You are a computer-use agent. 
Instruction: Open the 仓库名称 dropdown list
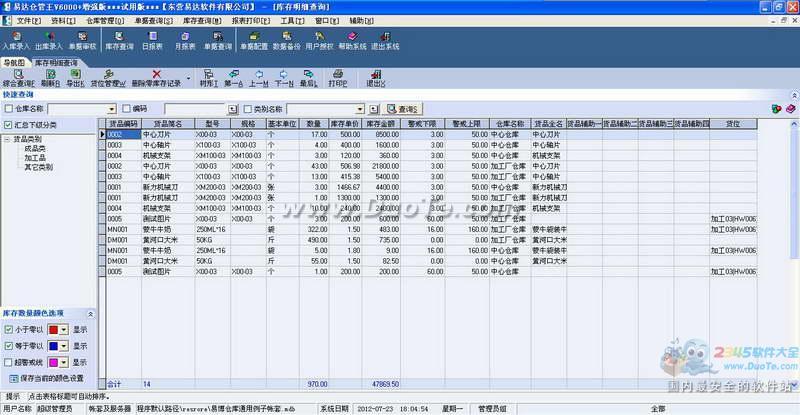click(x=113, y=109)
